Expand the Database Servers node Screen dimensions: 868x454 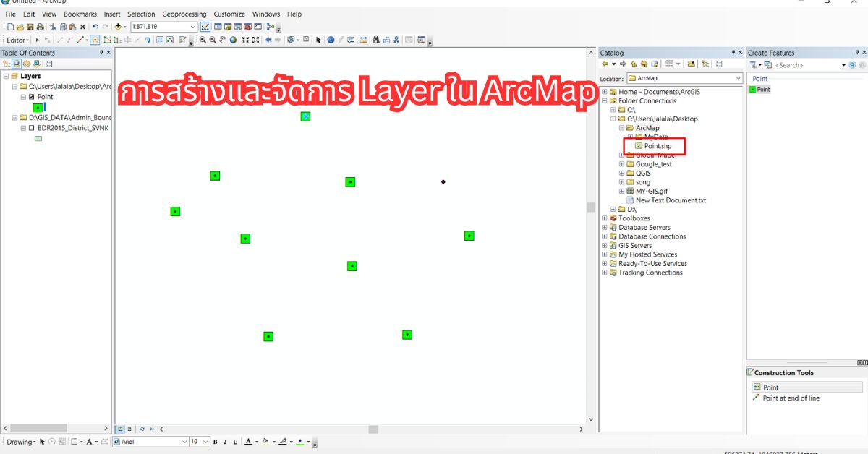click(x=605, y=228)
